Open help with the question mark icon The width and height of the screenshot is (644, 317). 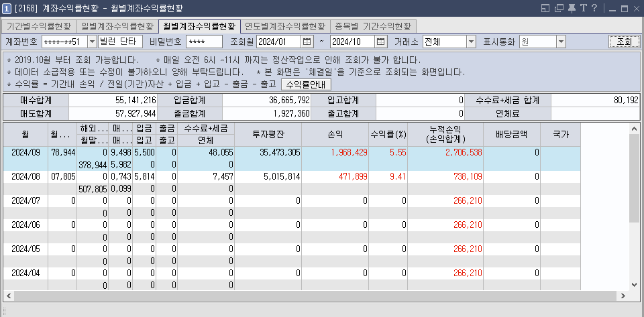(594, 8)
